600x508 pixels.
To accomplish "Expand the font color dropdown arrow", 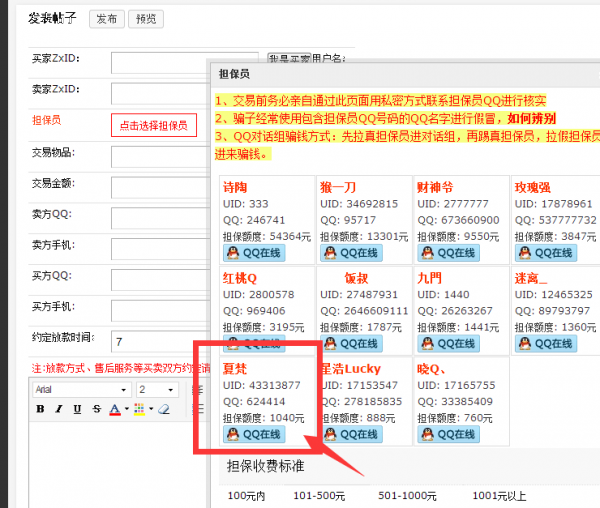I will pyautogui.click(x=127, y=409).
